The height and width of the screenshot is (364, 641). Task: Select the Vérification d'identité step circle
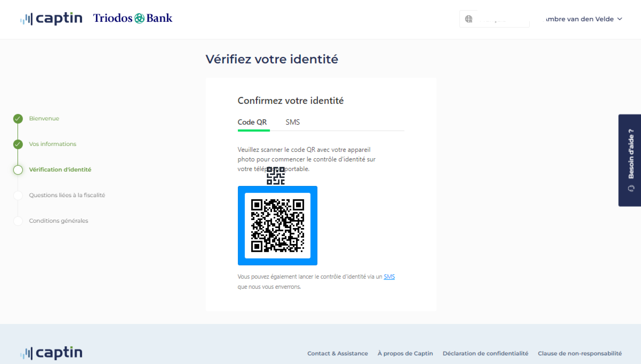tap(18, 170)
